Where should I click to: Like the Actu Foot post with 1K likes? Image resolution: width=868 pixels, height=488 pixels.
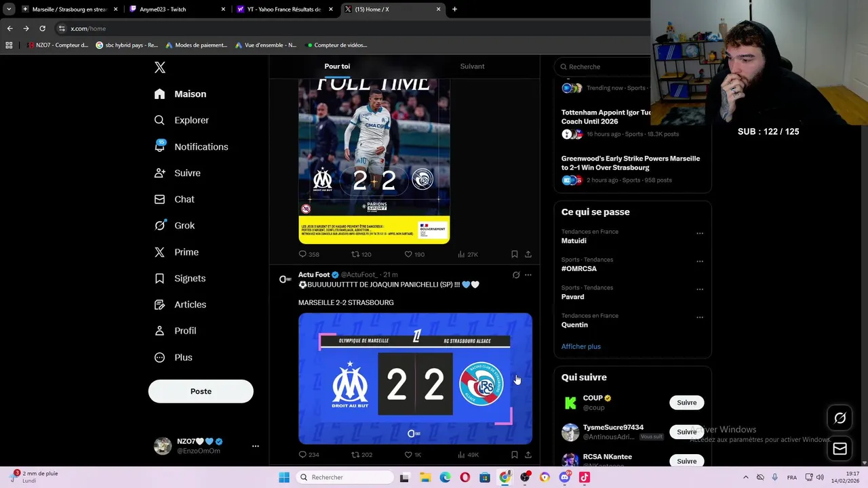pos(413,455)
